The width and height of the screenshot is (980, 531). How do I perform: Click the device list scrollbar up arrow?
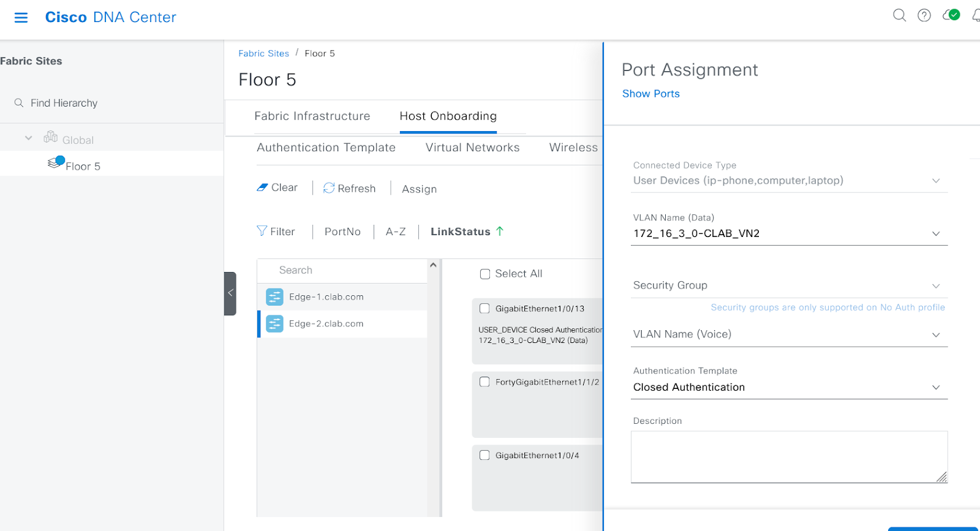point(433,265)
